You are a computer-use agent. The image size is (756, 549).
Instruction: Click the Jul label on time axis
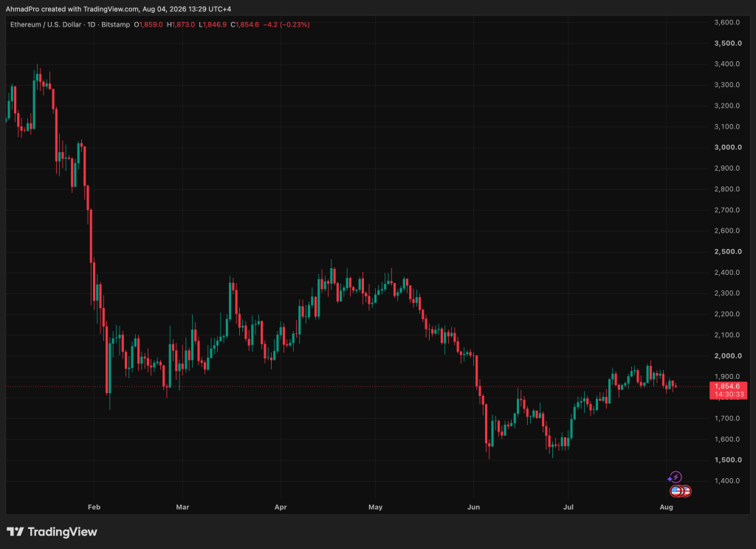[568, 507]
